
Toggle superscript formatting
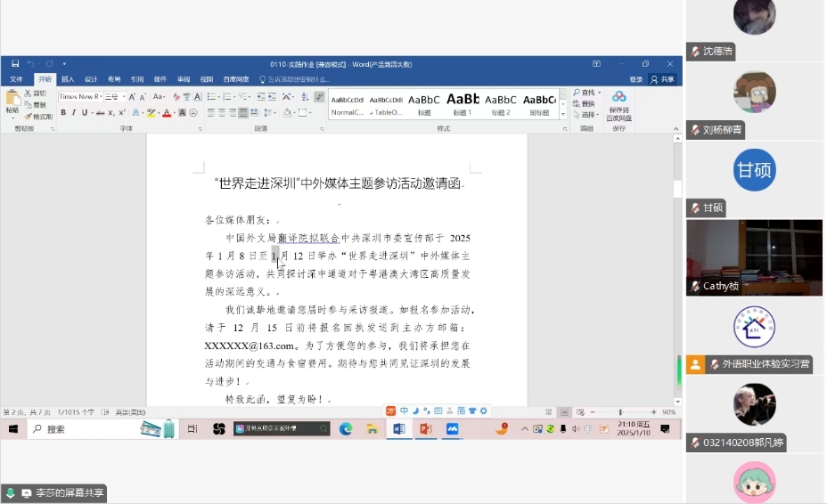click(122, 113)
